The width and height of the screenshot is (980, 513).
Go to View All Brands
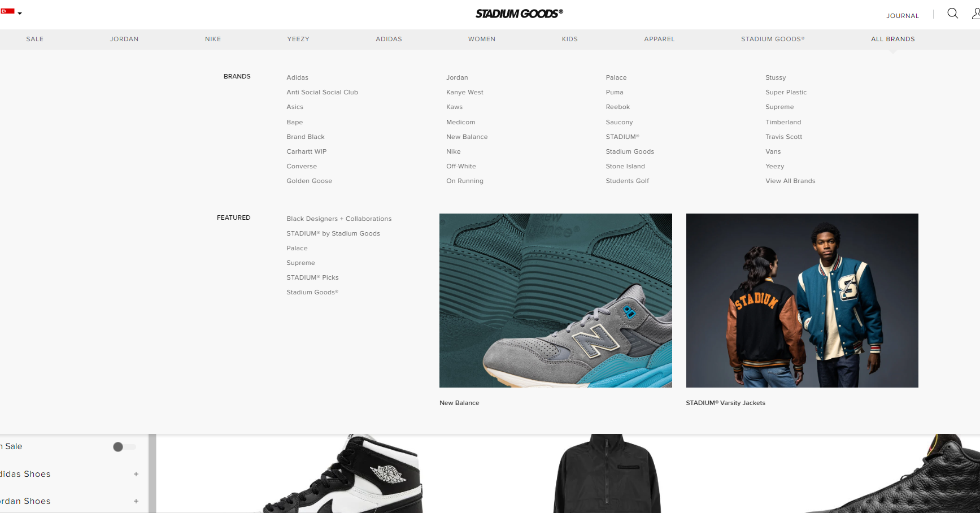(x=790, y=181)
